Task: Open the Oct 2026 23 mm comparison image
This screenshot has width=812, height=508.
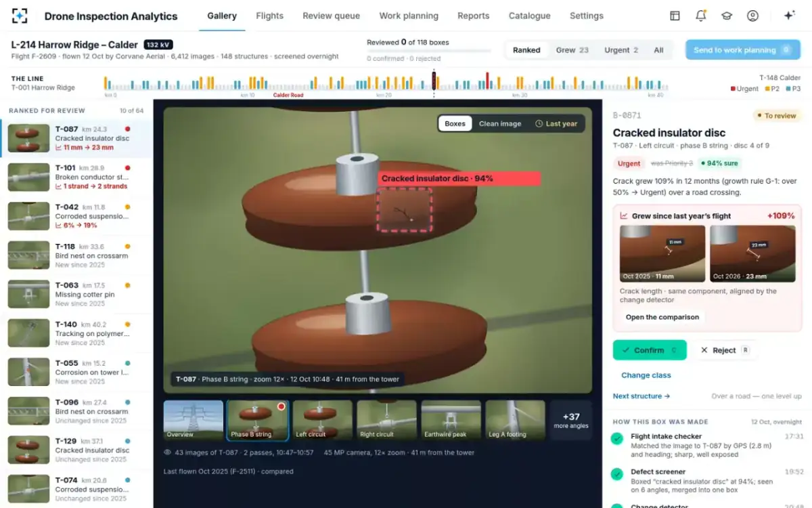Action: pyautogui.click(x=752, y=253)
